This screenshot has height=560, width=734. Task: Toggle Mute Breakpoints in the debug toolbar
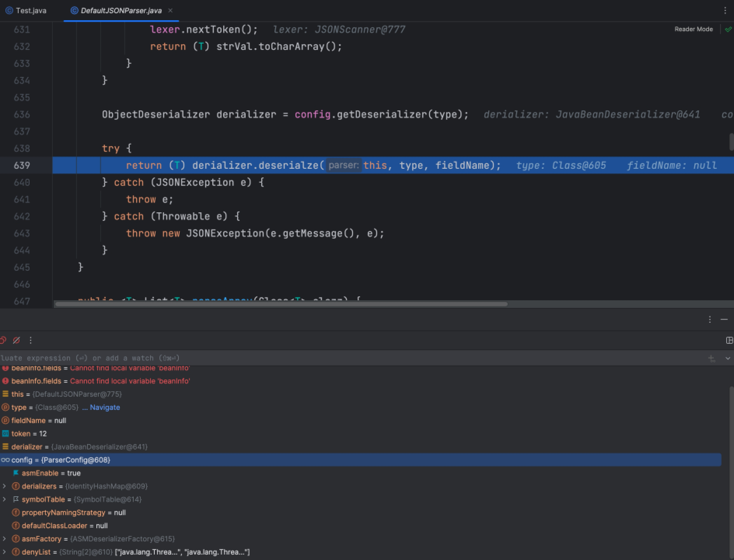16,340
